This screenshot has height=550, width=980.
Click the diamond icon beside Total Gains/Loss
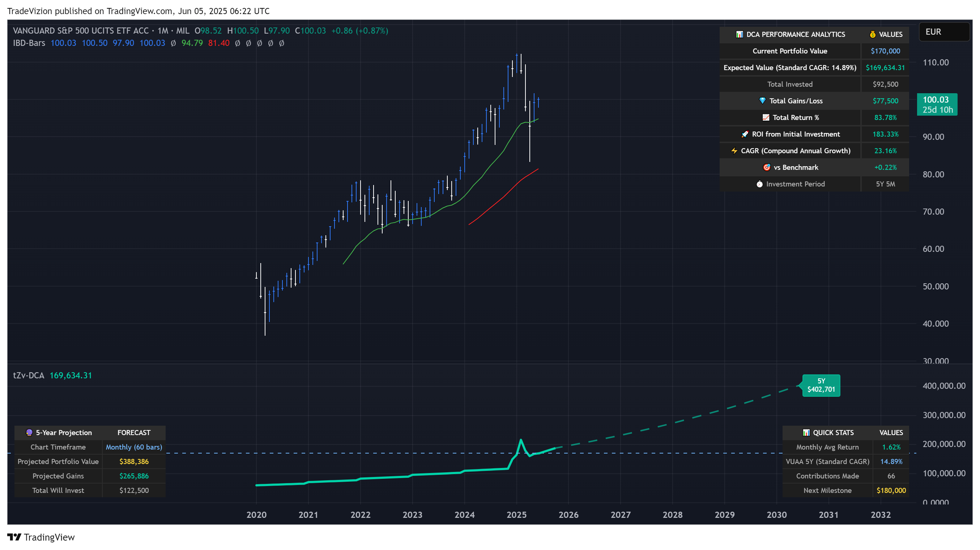coord(762,101)
